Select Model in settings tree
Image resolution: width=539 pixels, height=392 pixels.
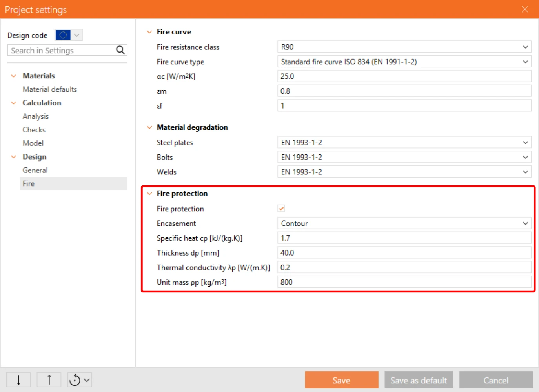33,143
